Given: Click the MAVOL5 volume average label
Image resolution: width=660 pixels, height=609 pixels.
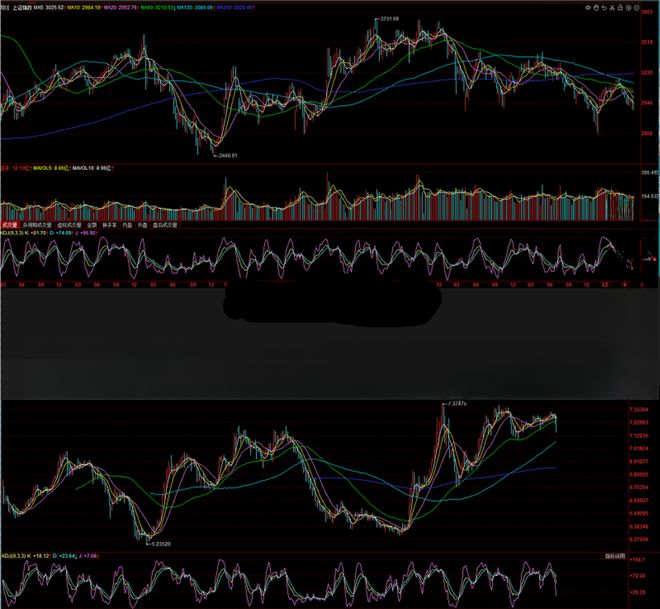Looking at the screenshot, I should [x=50, y=168].
